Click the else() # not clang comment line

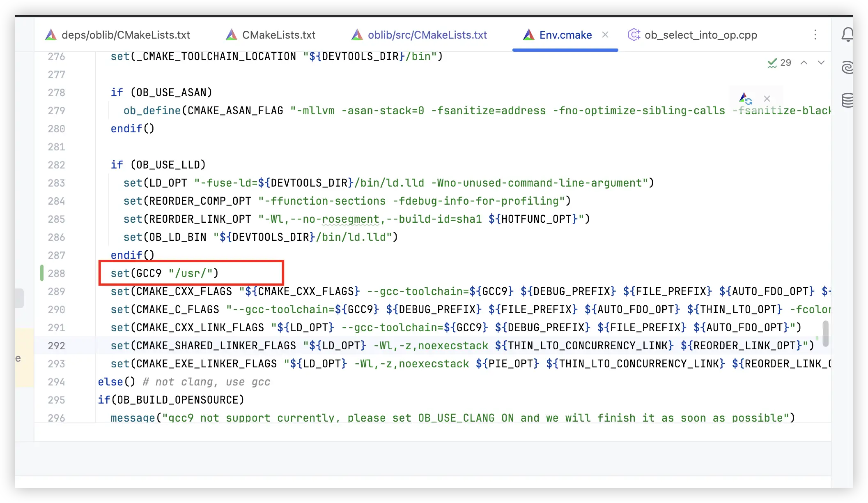(x=184, y=382)
